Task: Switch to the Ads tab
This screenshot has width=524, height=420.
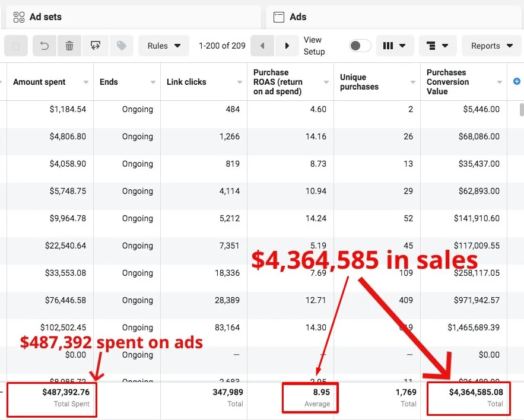Action: point(298,17)
